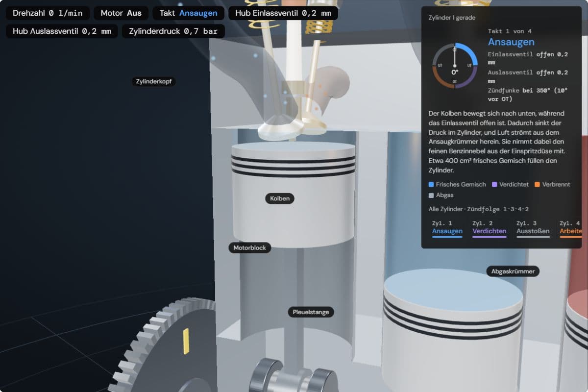Click the yellow timing mark on the gear
588x392 pixels.
[186, 341]
